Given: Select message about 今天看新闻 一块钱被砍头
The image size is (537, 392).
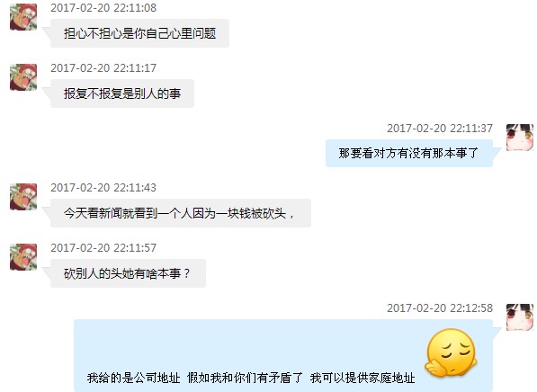Looking at the screenshot, I should point(181,213).
